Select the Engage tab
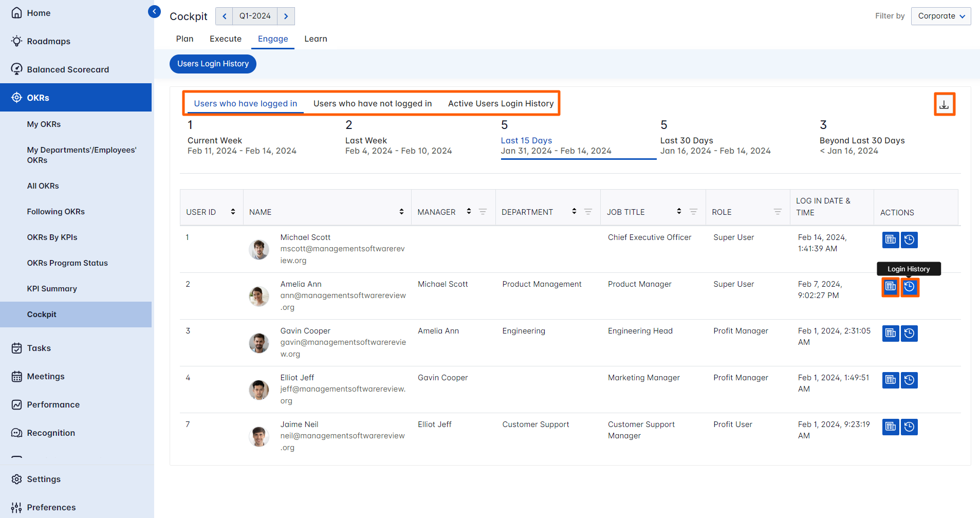The image size is (980, 518). (x=273, y=39)
